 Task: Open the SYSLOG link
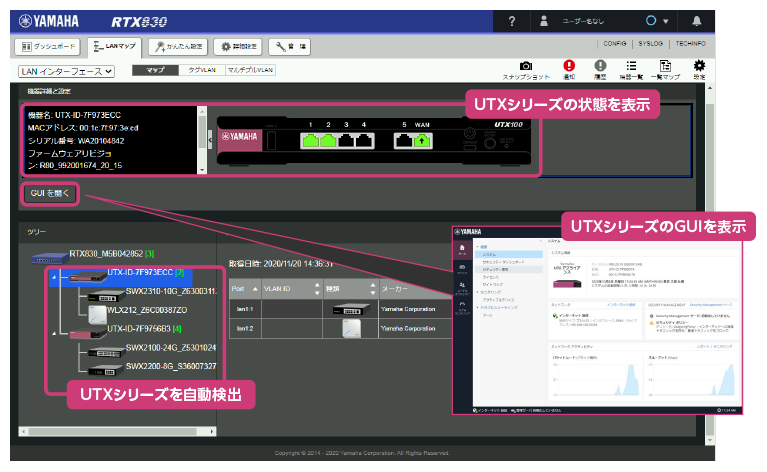coord(650,44)
